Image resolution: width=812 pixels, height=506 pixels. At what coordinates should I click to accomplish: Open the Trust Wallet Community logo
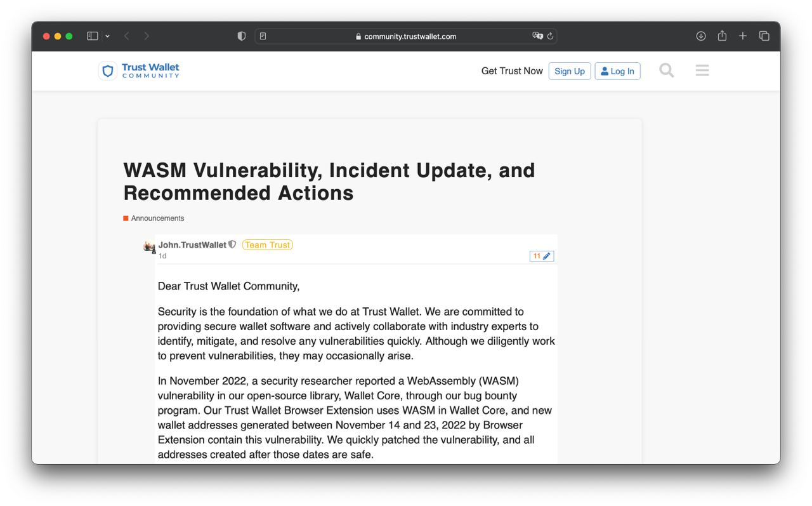140,70
